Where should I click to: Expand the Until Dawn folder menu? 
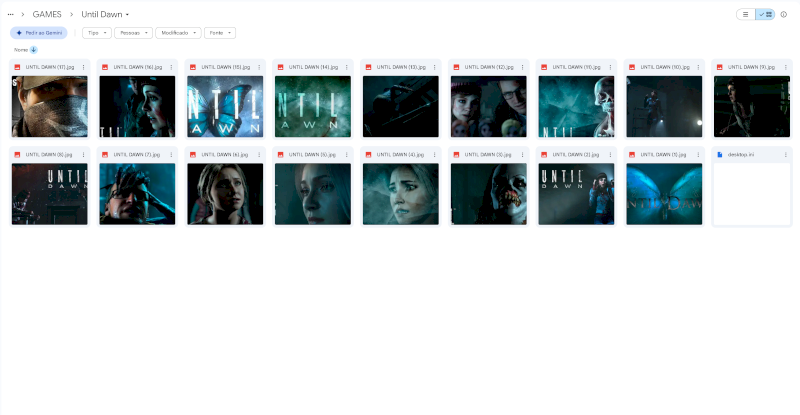coord(105,14)
